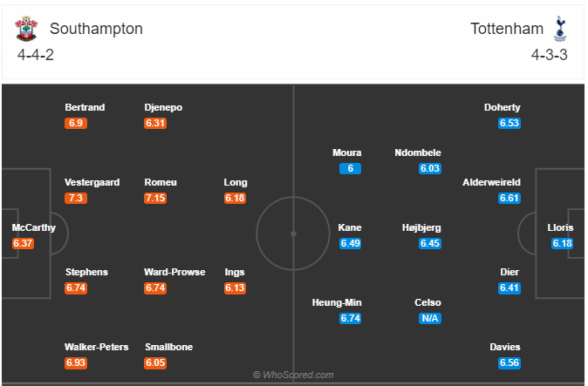Screen dimensions: 588x386
Task: Click the Walker-Peters player name
Action: [x=96, y=347]
